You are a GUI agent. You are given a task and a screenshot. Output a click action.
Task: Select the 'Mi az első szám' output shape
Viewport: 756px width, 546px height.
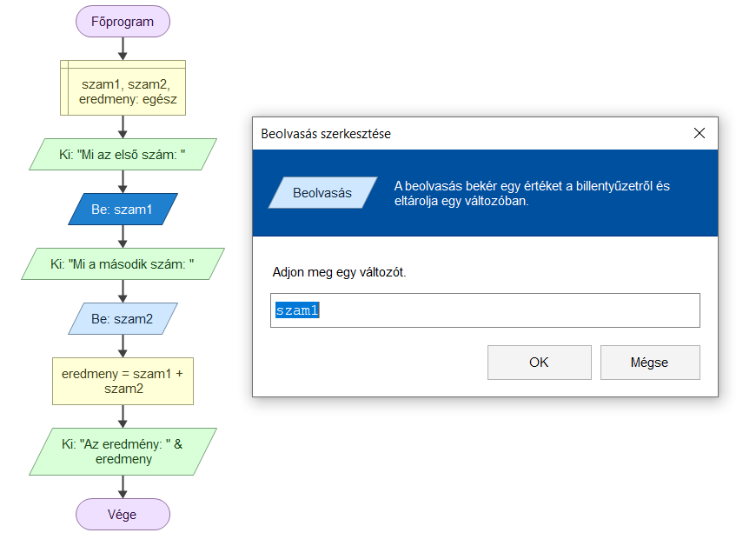click(x=123, y=155)
